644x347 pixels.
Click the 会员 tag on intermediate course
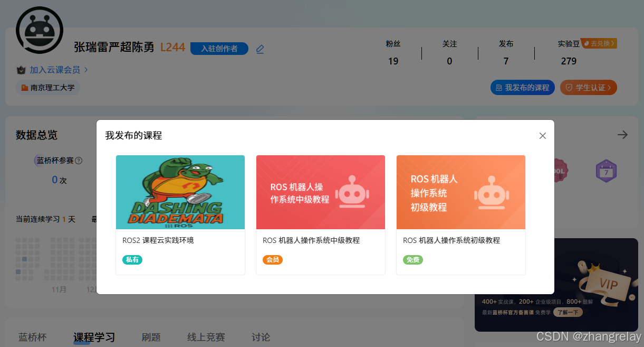pos(273,260)
